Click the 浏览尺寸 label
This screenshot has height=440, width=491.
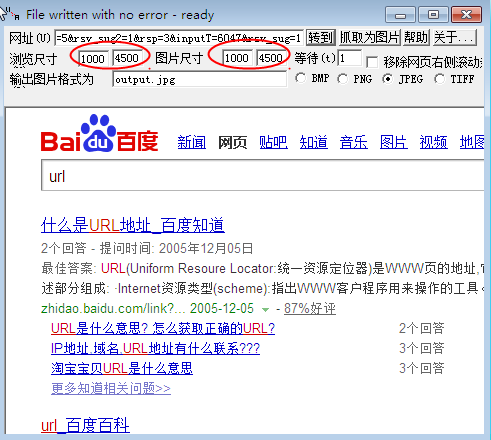pos(33,59)
